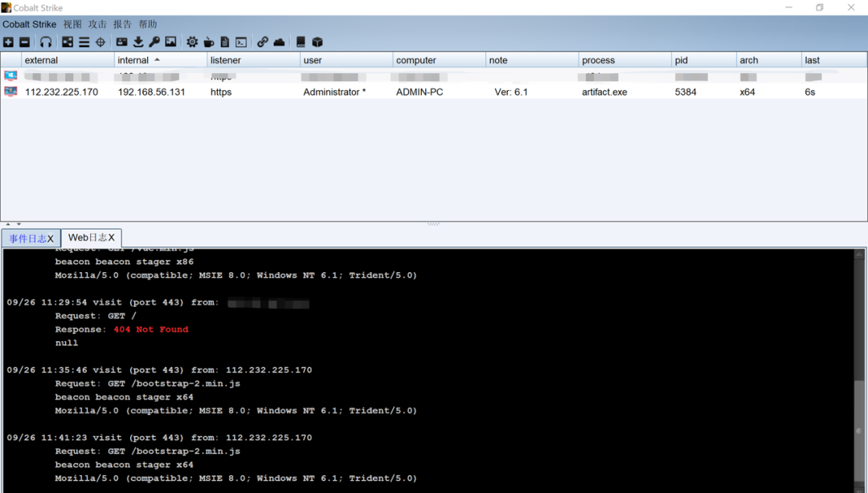Switch to the pivot graph view icon
868x493 pixels.
point(68,42)
